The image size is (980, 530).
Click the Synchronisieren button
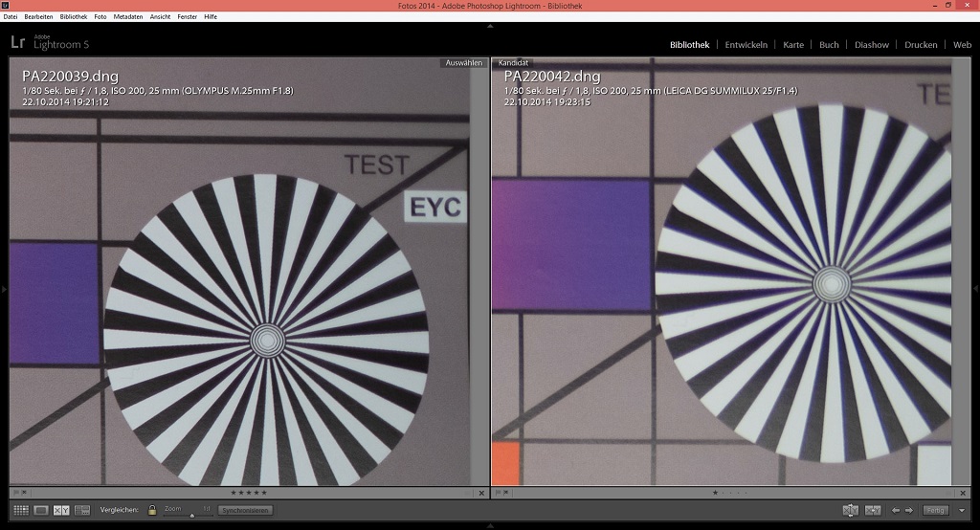[x=245, y=510]
